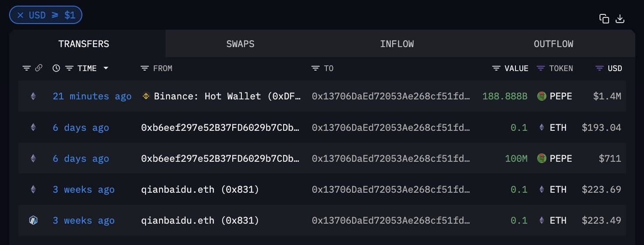Open the TOKEN column filter
The image size is (644, 245).
point(541,68)
